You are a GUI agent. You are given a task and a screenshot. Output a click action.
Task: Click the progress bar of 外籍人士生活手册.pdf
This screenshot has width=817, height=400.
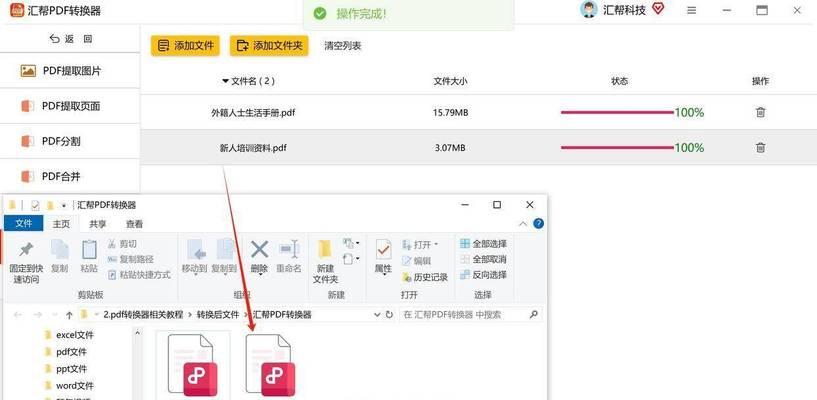[617, 112]
